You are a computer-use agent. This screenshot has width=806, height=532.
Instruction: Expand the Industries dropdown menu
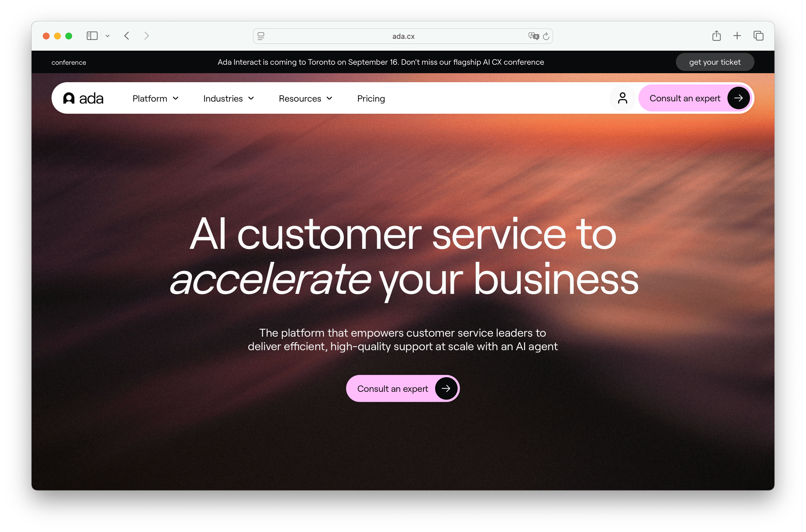click(x=228, y=99)
